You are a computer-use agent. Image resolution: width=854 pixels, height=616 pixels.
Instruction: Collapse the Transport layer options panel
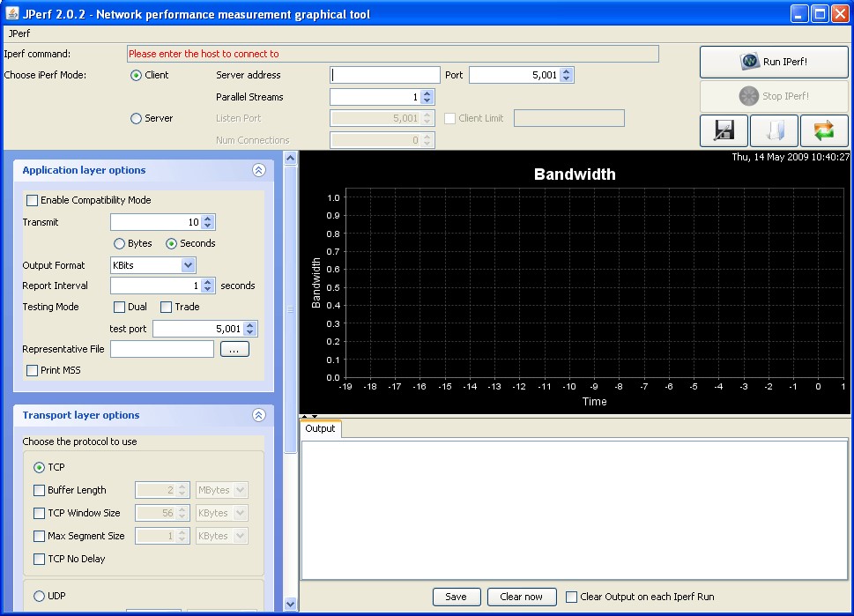pos(258,415)
